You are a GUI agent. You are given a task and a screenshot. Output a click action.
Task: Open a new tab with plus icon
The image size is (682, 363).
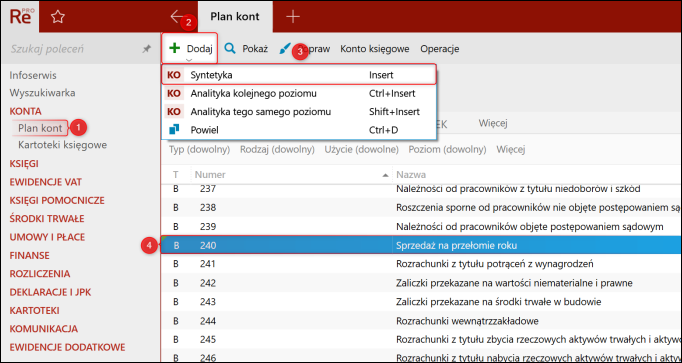click(293, 17)
